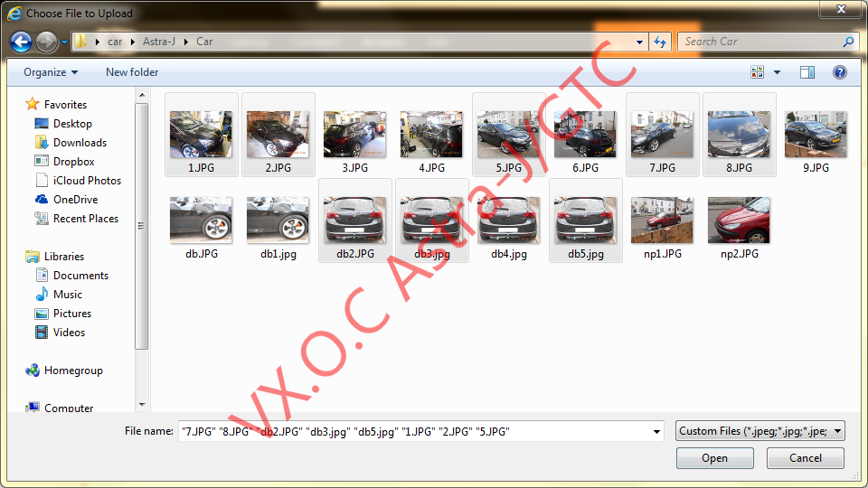The image size is (868, 488).
Task: Open Recent Places in the sidebar
Action: pos(76,218)
